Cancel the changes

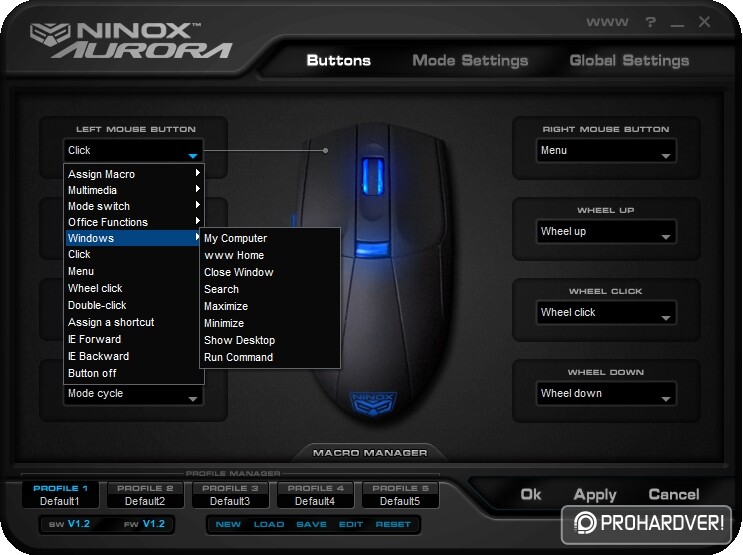click(x=674, y=495)
